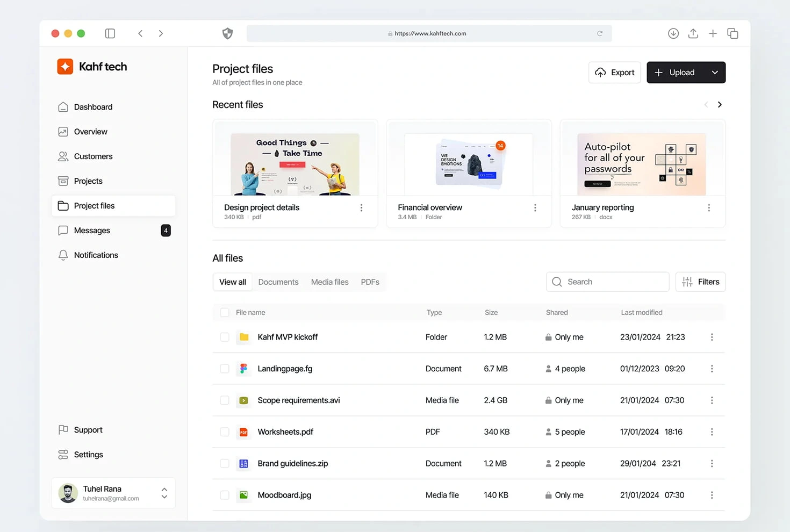Click the privacy shield icon in toolbar
790x532 pixels.
[x=227, y=33]
